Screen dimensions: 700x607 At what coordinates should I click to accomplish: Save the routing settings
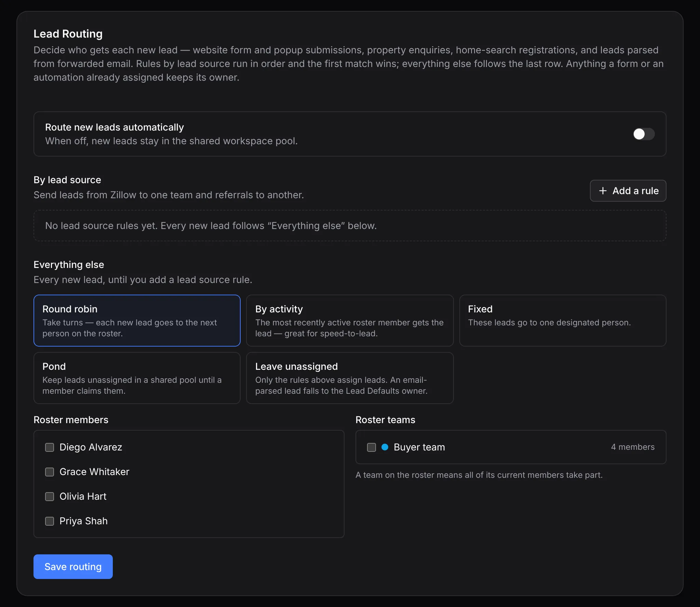click(73, 567)
